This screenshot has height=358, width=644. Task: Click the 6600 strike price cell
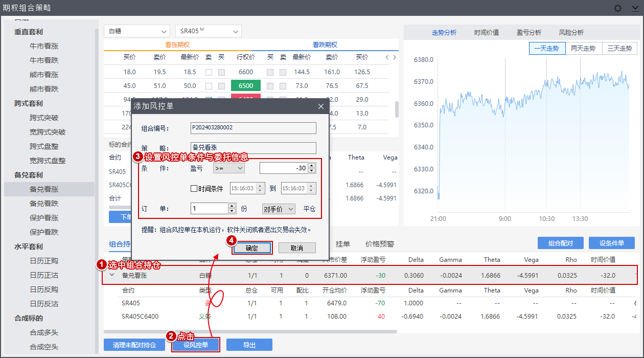246,72
